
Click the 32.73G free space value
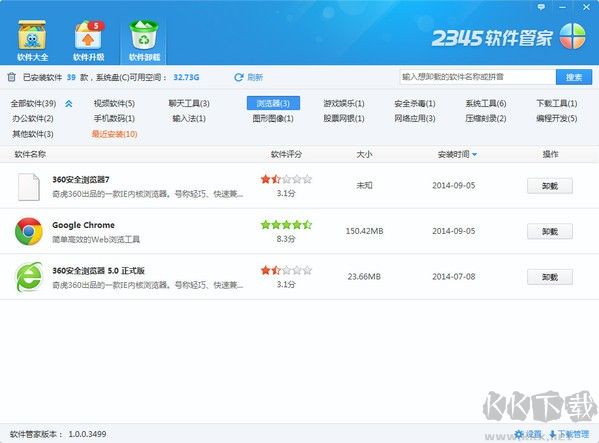186,77
